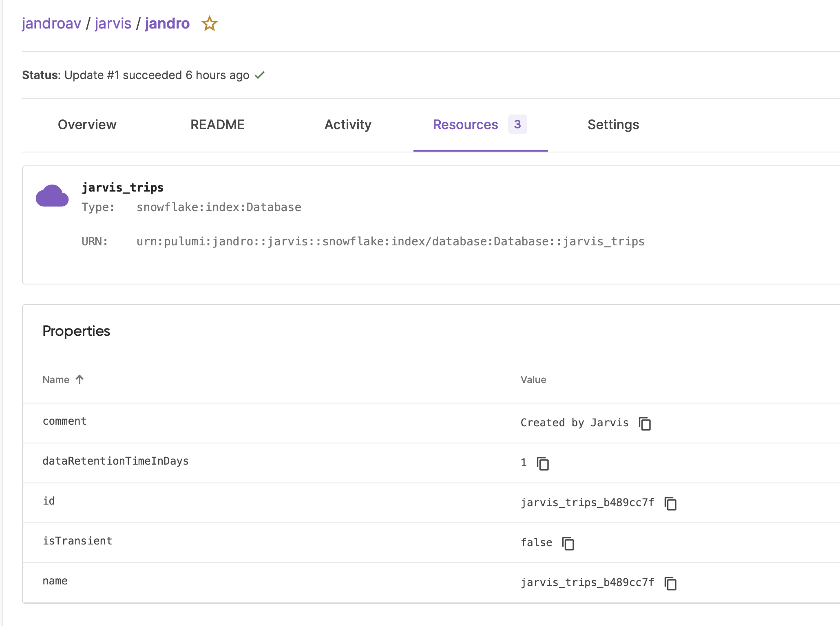Switch to the README tab
This screenshot has height=626, width=840.
tap(217, 125)
